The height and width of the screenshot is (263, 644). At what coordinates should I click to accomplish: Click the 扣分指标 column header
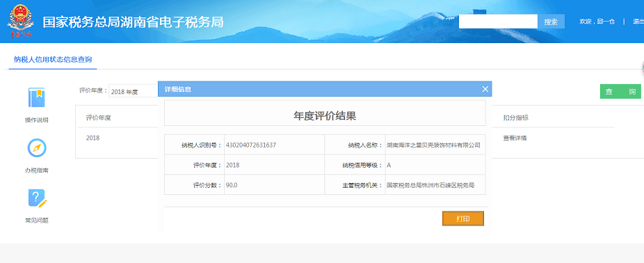tap(515, 118)
